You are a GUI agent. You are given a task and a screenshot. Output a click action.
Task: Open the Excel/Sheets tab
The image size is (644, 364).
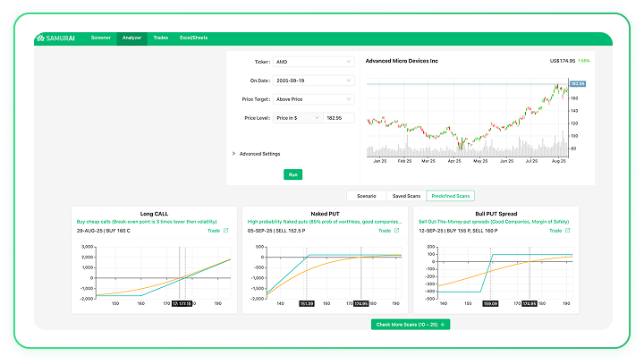pos(192,38)
